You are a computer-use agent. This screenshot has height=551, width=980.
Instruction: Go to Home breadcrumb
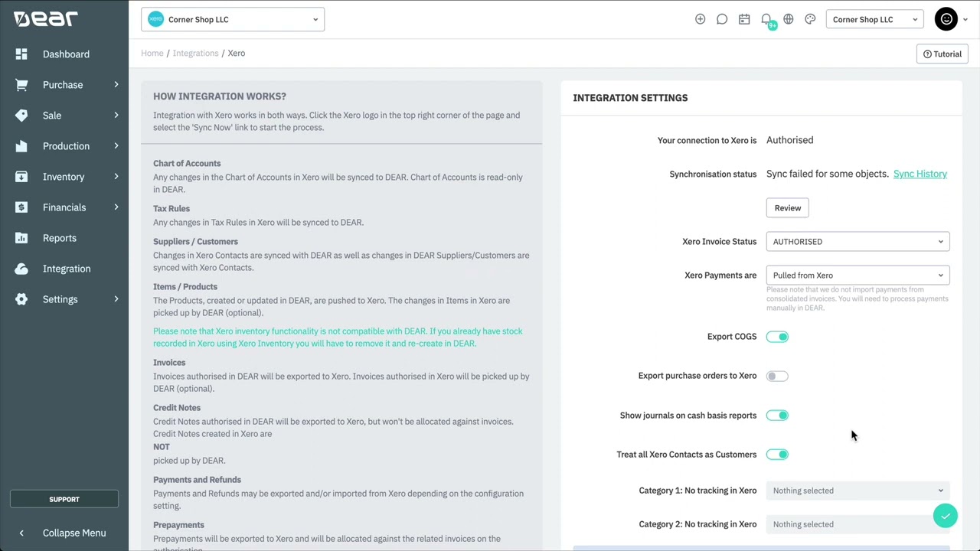click(x=152, y=53)
